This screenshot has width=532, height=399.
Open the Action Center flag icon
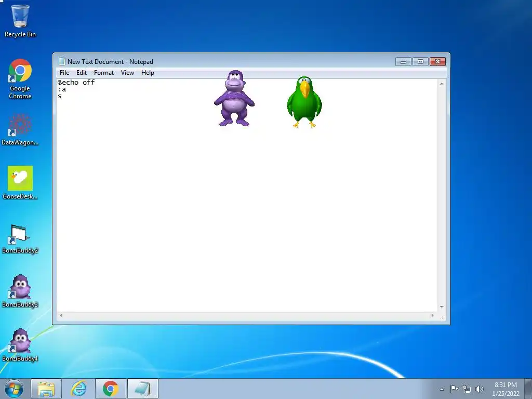point(454,389)
